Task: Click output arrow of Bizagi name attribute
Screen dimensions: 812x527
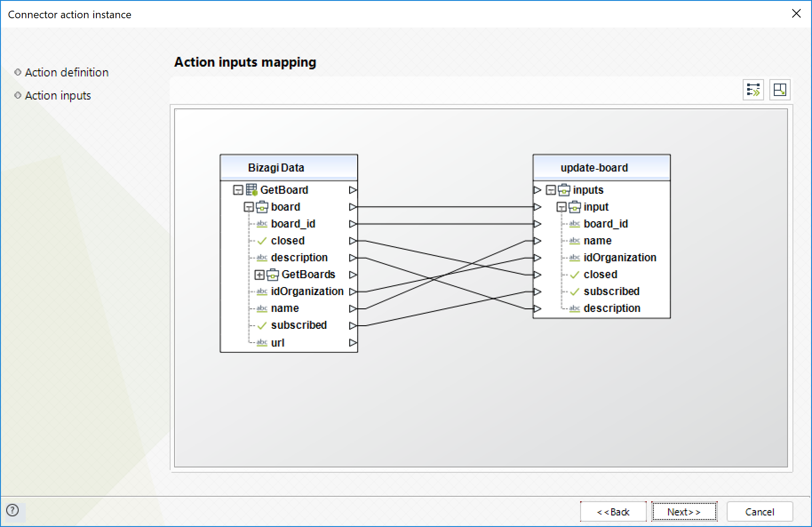Action: (x=353, y=308)
